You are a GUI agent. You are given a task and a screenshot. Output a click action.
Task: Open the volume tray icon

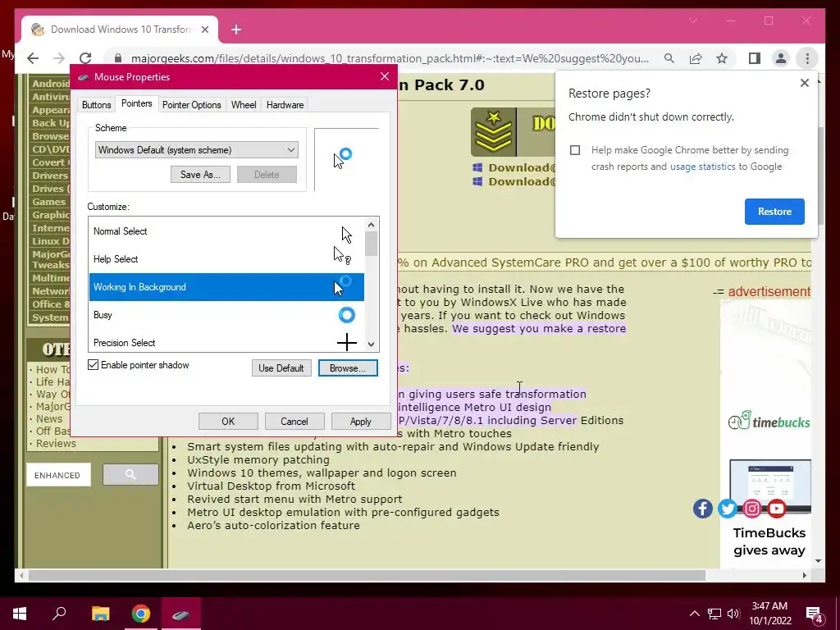click(733, 614)
